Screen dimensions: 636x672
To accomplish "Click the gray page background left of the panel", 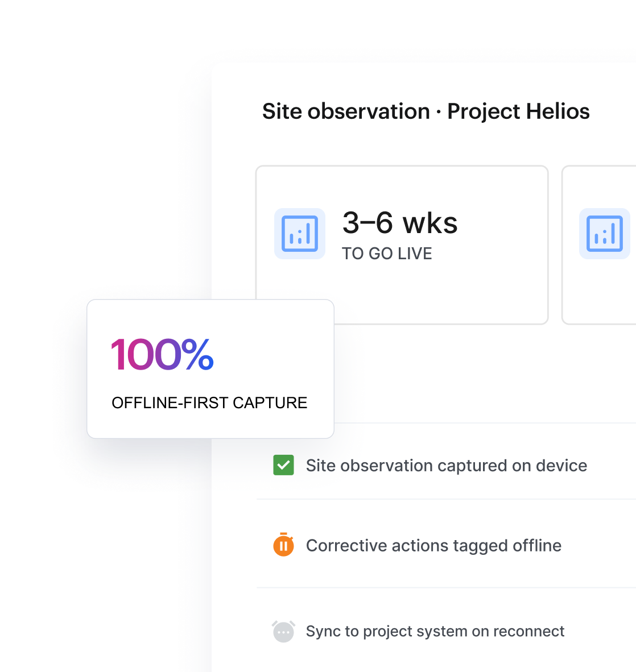I will coord(107,172).
